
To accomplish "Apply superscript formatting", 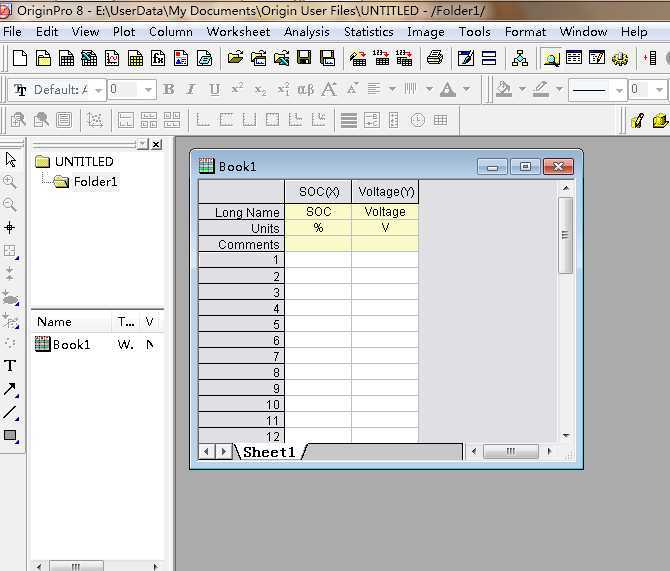I will point(237,89).
